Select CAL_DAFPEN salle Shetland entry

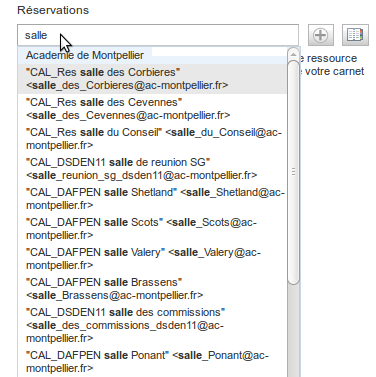click(152, 199)
